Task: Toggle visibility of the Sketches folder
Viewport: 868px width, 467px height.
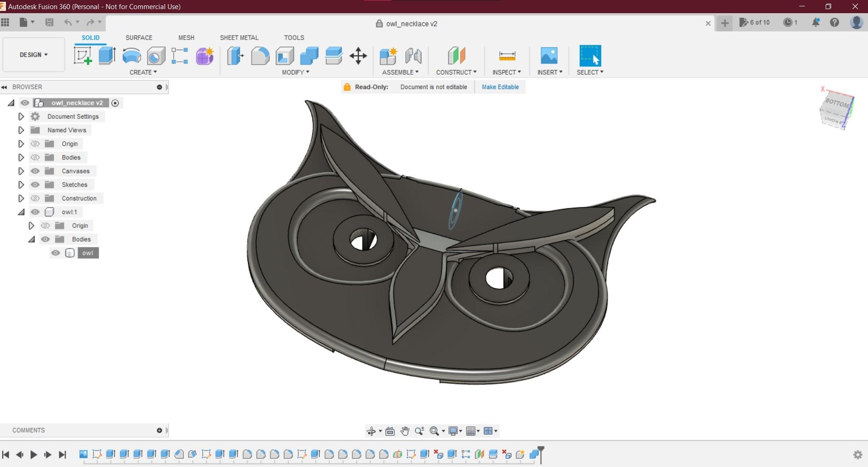Action: pos(36,185)
